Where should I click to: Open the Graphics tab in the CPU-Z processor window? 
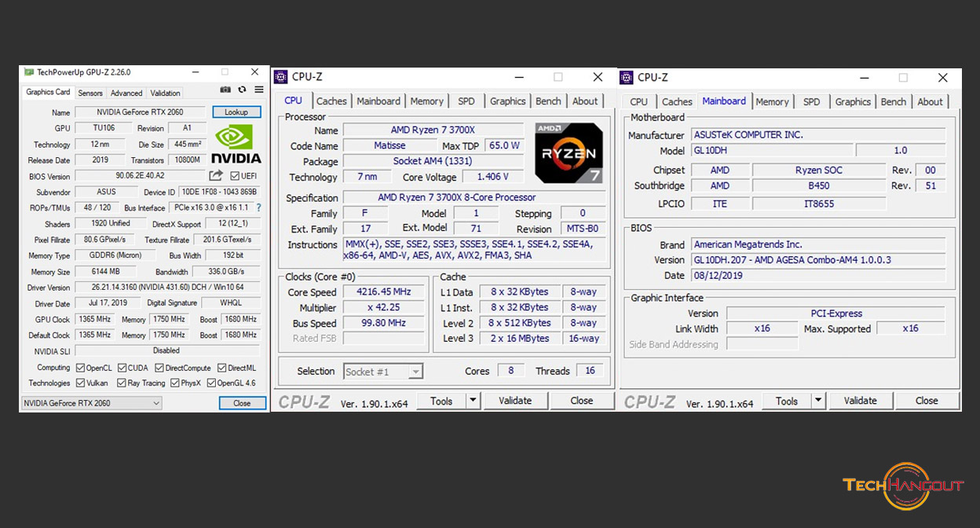pyautogui.click(x=508, y=101)
